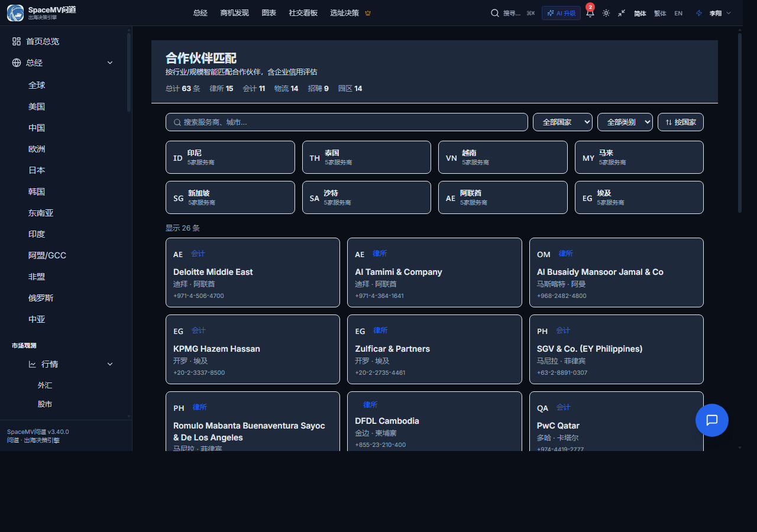
Task: Open 外汇 under 行情
Action: [x=45, y=385]
